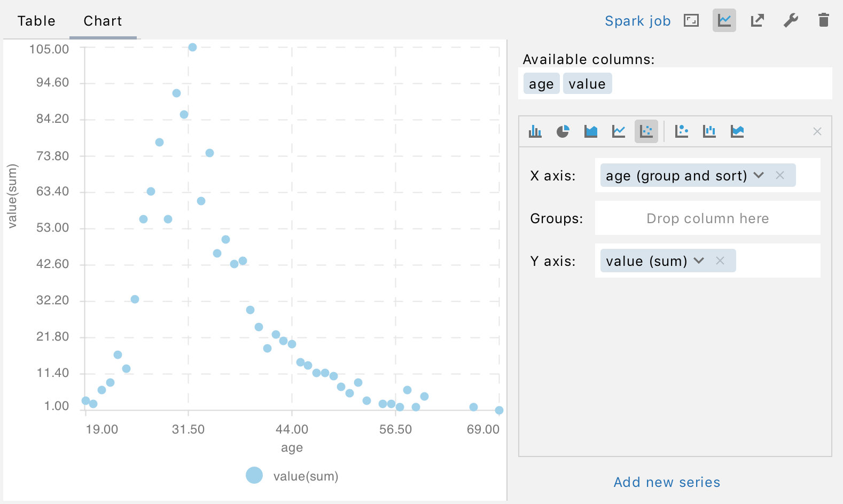Click the fullscreen frame icon
Viewport: 843px width, 504px height.
[x=691, y=21]
